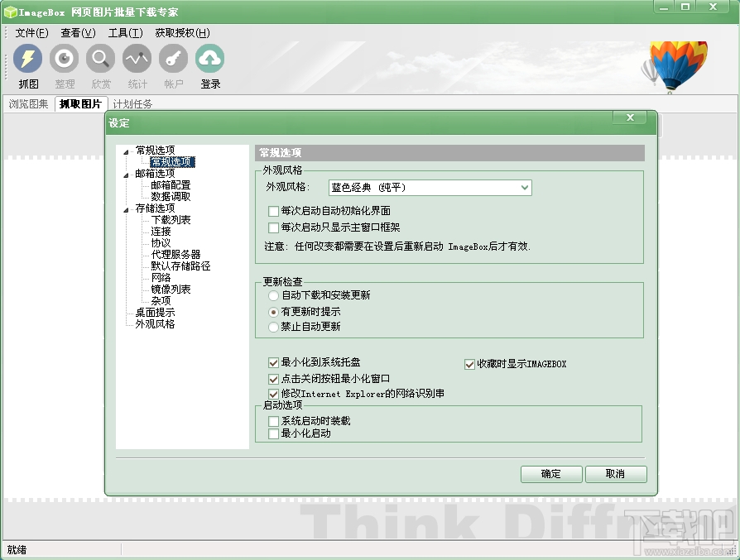The height and width of the screenshot is (560, 740).
Task: Select the 抓图 capture tool
Action: 28,65
